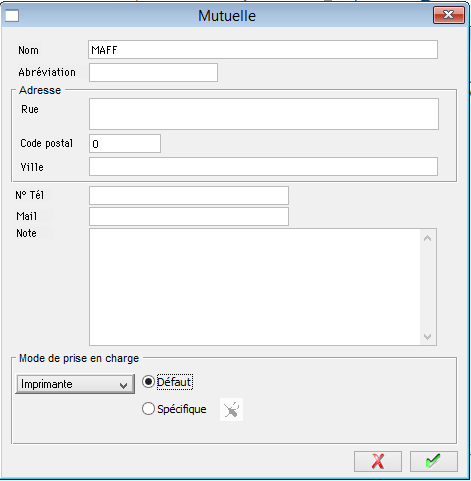Cancel with the red X button
This screenshot has width=471, height=481.
378,461
